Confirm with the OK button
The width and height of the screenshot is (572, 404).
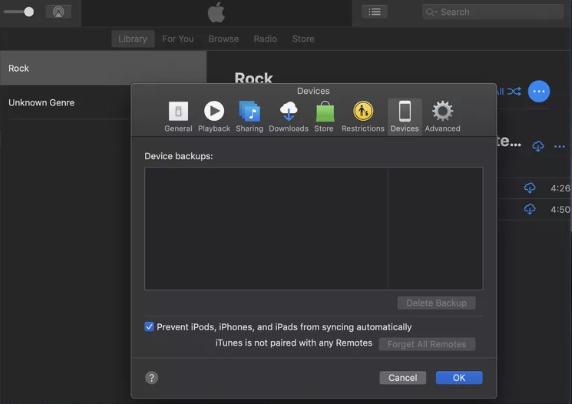[459, 378]
